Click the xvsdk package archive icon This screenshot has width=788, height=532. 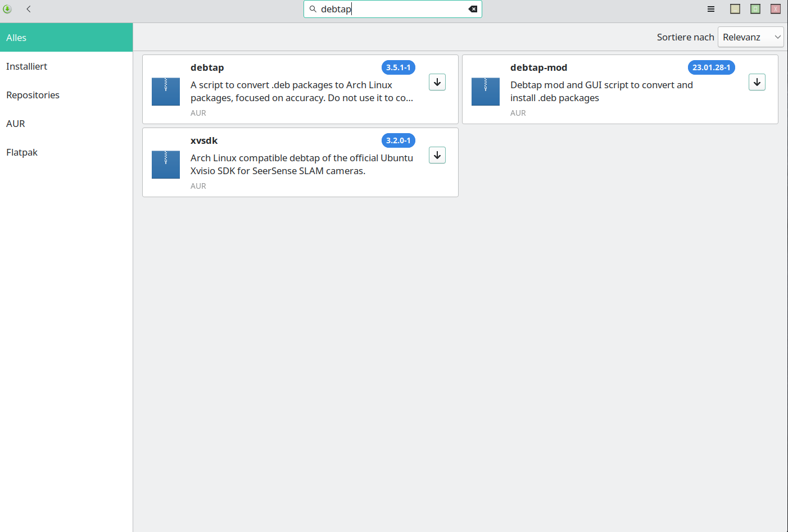pos(166,165)
